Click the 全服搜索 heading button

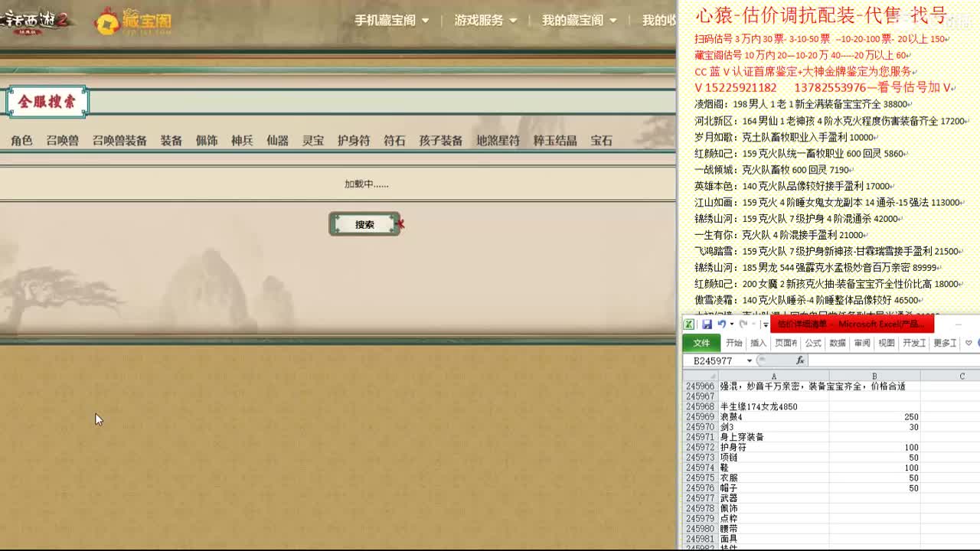click(47, 102)
